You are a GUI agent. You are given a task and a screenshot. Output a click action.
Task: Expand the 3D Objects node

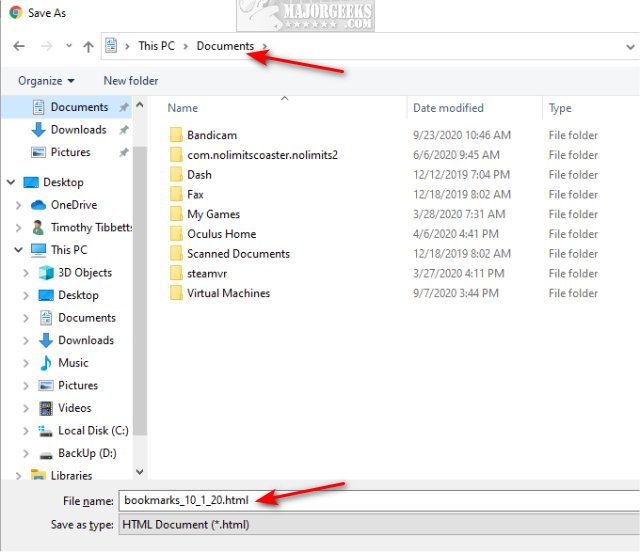point(26,272)
